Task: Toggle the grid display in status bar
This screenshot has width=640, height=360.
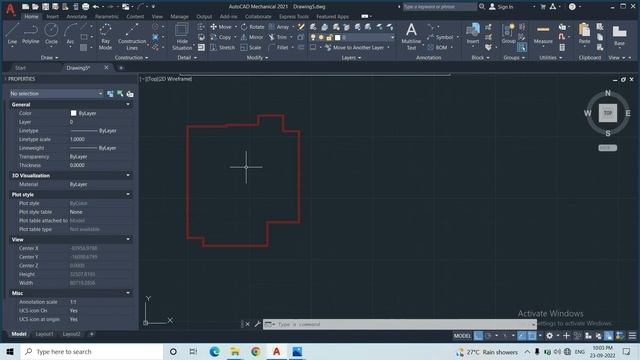Action: click(478, 336)
